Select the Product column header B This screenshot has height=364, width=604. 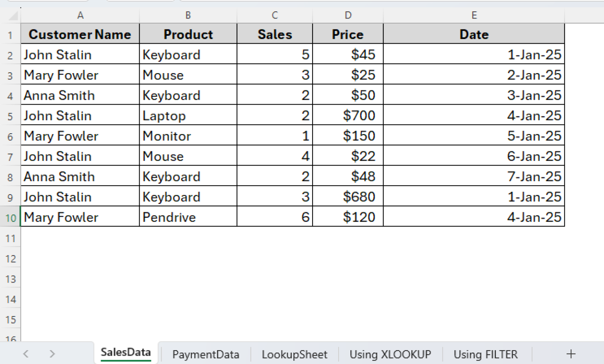click(x=188, y=15)
